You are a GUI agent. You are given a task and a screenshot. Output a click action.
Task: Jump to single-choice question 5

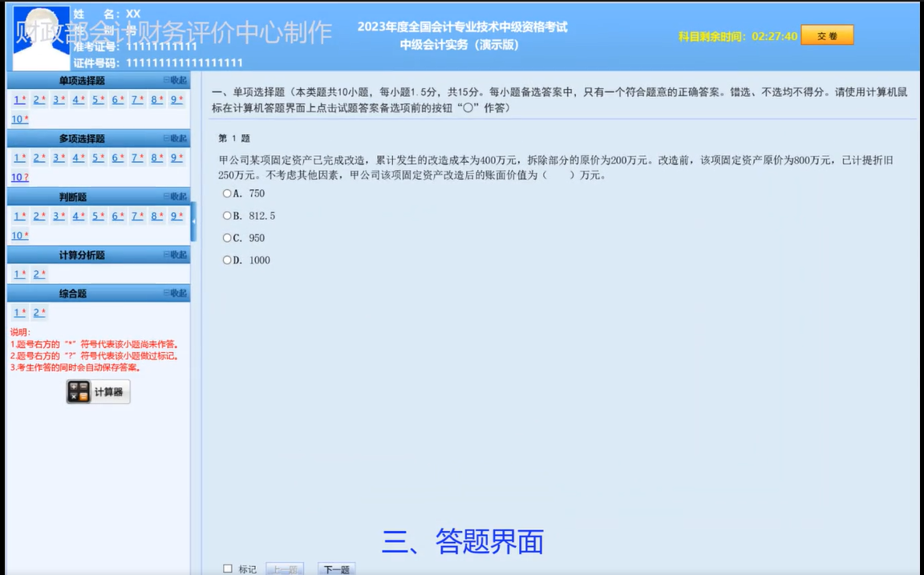(x=95, y=99)
